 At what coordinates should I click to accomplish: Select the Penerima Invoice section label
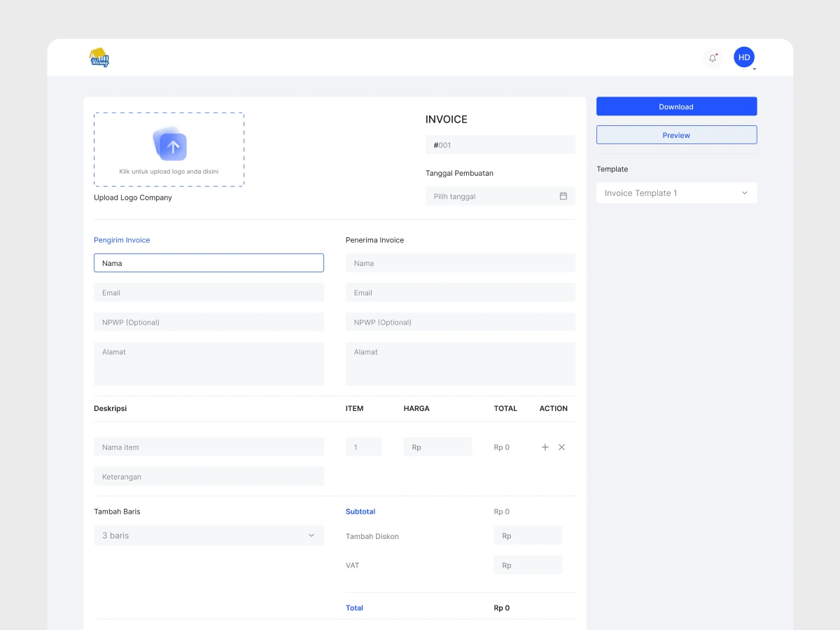(374, 239)
